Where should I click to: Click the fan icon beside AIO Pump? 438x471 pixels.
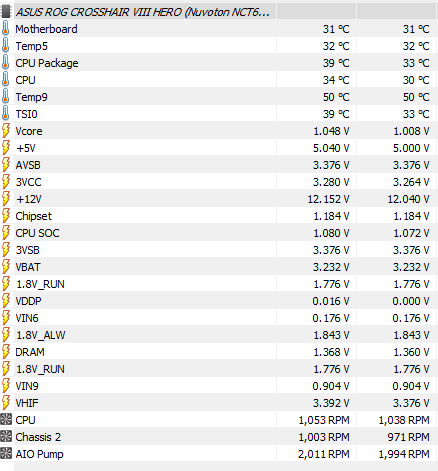6,453
